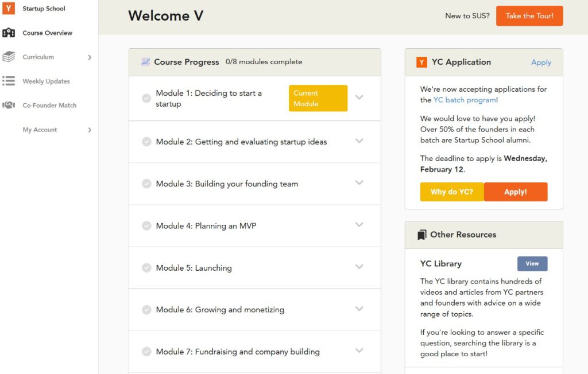Click the Y Combinator logo in sidebar
The height and width of the screenshot is (374, 588).
point(9,9)
